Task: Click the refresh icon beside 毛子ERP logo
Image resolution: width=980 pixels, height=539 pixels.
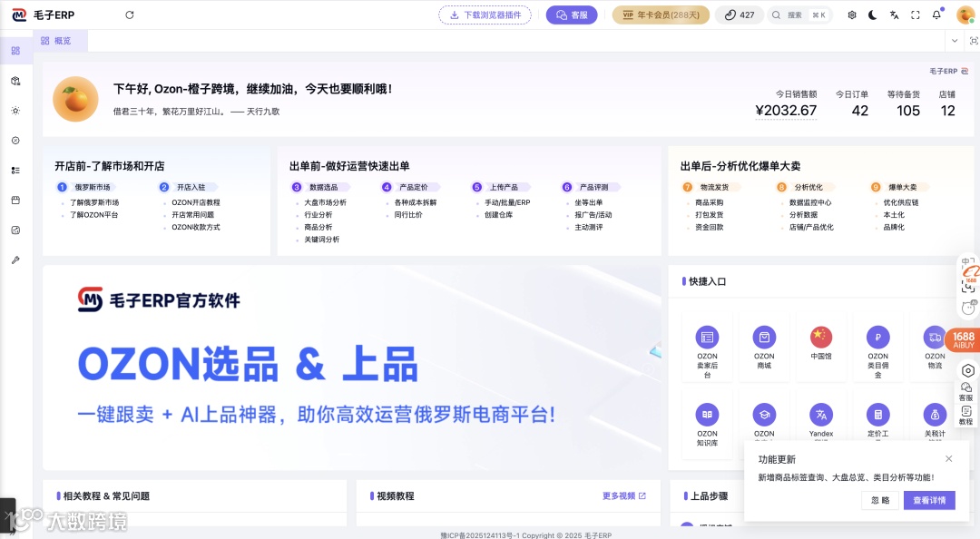Action: tap(130, 15)
